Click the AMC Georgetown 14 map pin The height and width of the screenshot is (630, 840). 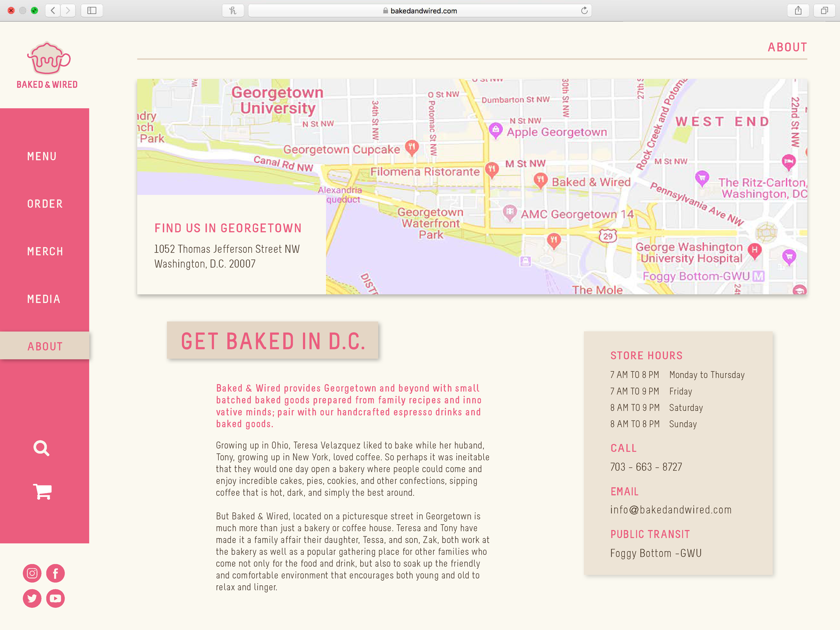click(510, 212)
